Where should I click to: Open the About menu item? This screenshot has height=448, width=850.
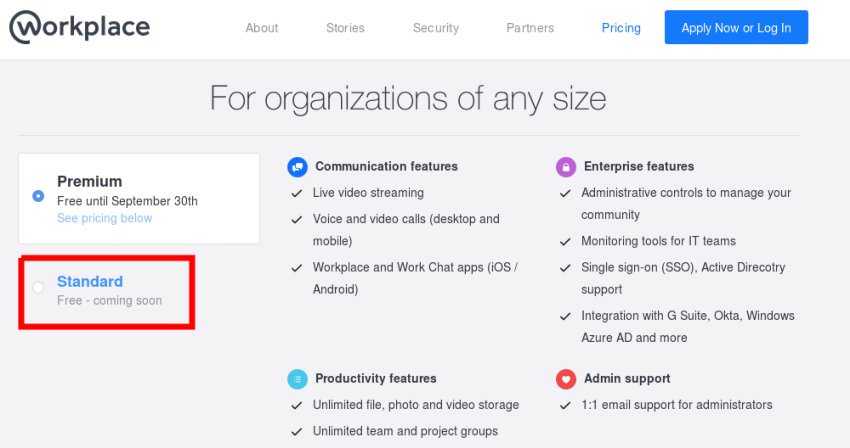coord(262,28)
